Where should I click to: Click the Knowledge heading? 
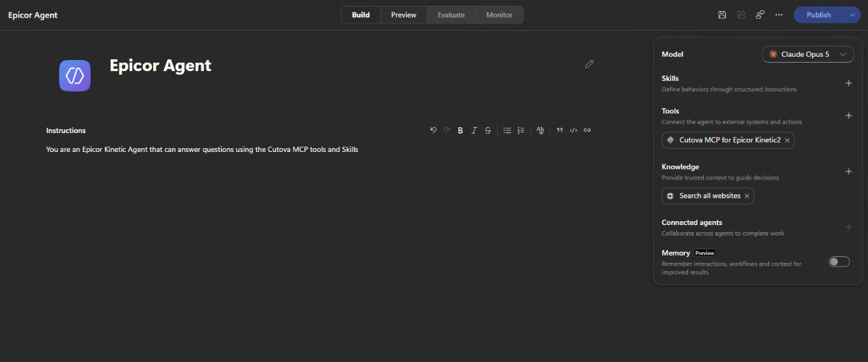point(680,167)
